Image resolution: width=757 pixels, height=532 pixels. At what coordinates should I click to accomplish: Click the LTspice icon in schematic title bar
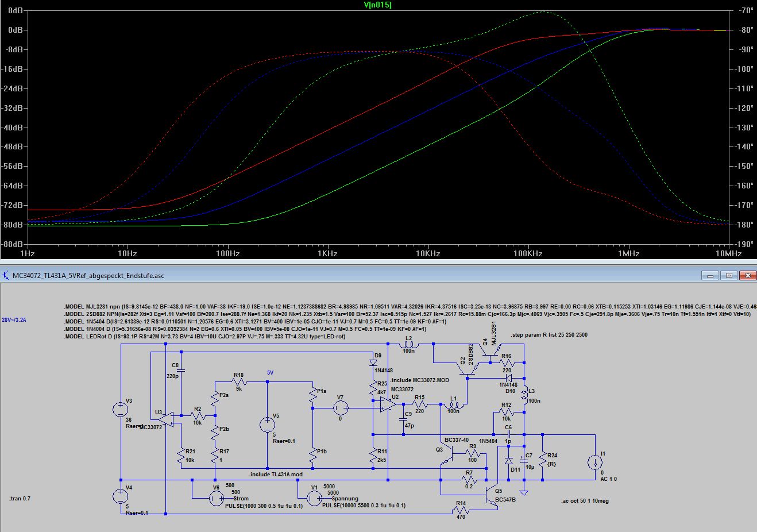point(6,275)
